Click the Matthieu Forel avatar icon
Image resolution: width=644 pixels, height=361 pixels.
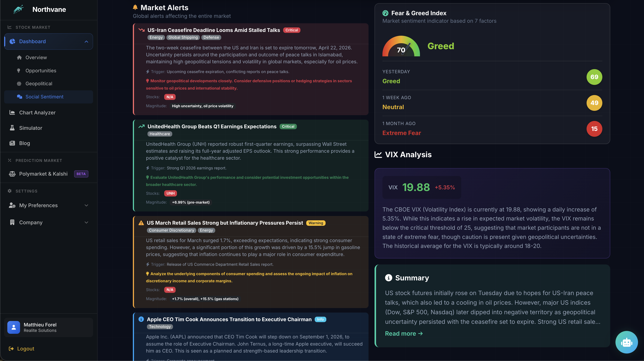click(14, 327)
